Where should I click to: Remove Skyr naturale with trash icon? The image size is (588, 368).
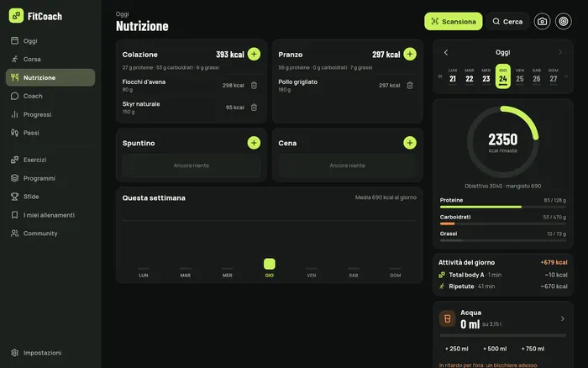[x=254, y=108]
